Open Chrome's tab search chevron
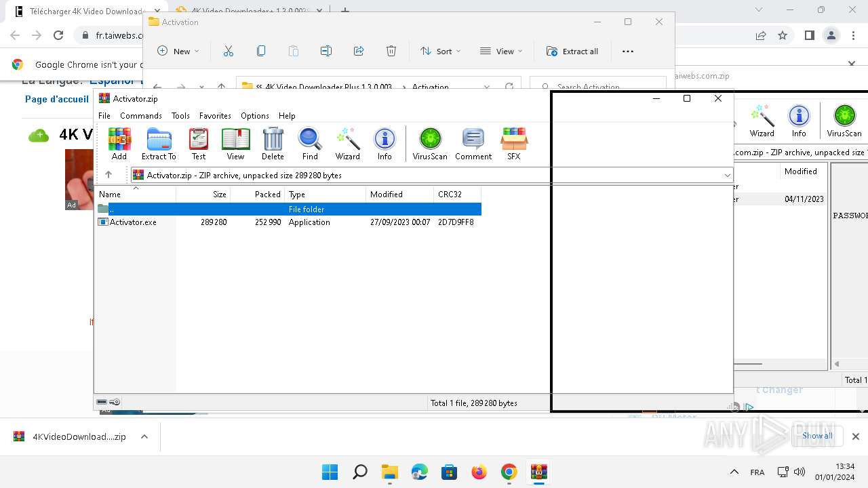 point(759,10)
